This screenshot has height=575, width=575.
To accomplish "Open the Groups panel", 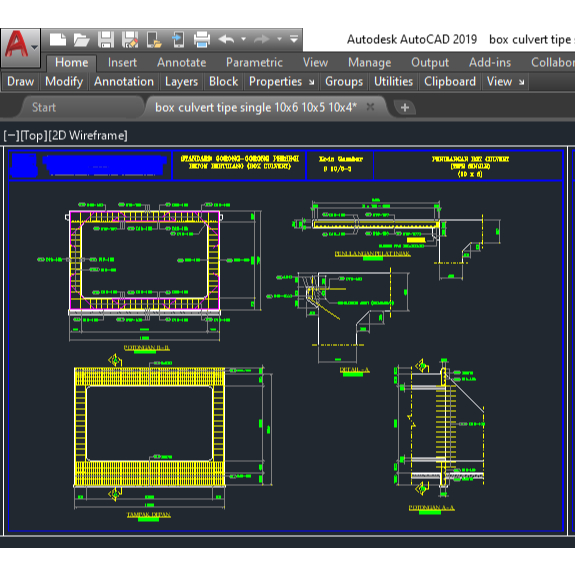I will pos(344,81).
